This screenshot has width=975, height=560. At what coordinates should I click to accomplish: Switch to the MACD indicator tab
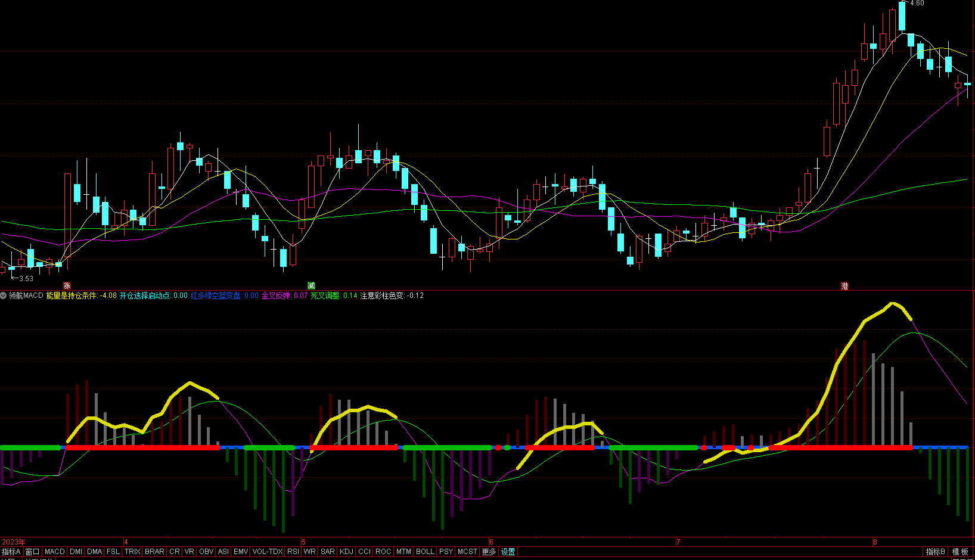pyautogui.click(x=55, y=552)
